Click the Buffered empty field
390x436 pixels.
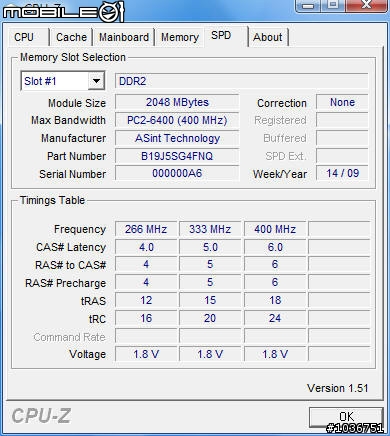(342, 138)
